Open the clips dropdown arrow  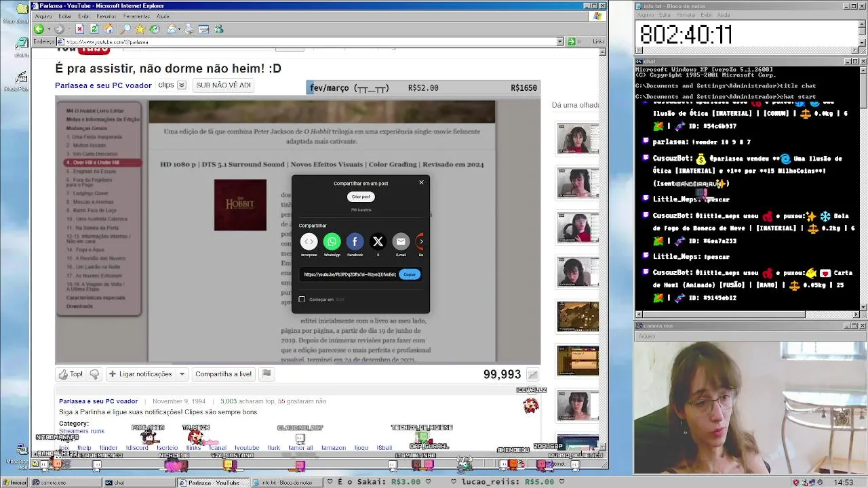point(181,85)
